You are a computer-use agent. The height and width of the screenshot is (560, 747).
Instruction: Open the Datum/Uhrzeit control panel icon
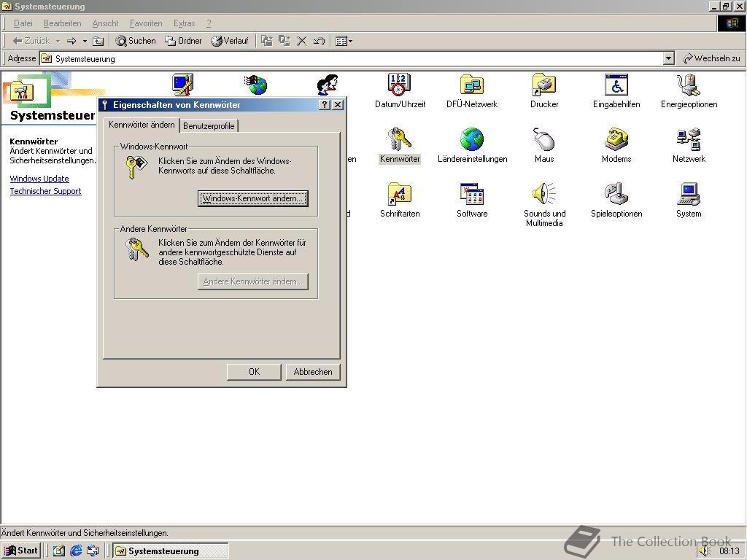[x=399, y=85]
